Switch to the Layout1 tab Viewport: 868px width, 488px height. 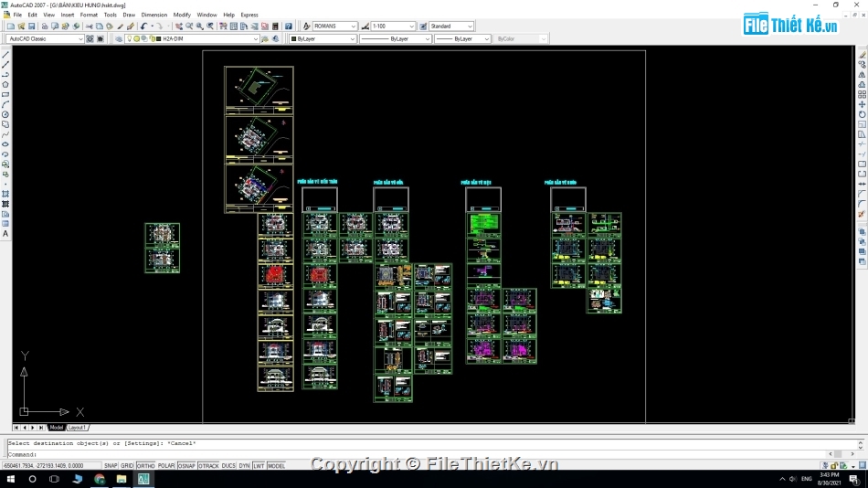[x=77, y=428]
